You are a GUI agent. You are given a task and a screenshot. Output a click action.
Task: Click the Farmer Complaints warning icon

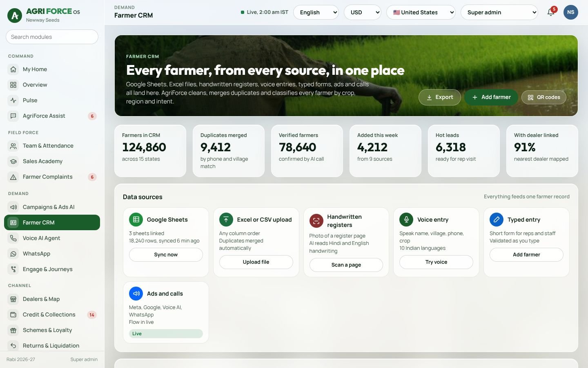click(x=13, y=177)
